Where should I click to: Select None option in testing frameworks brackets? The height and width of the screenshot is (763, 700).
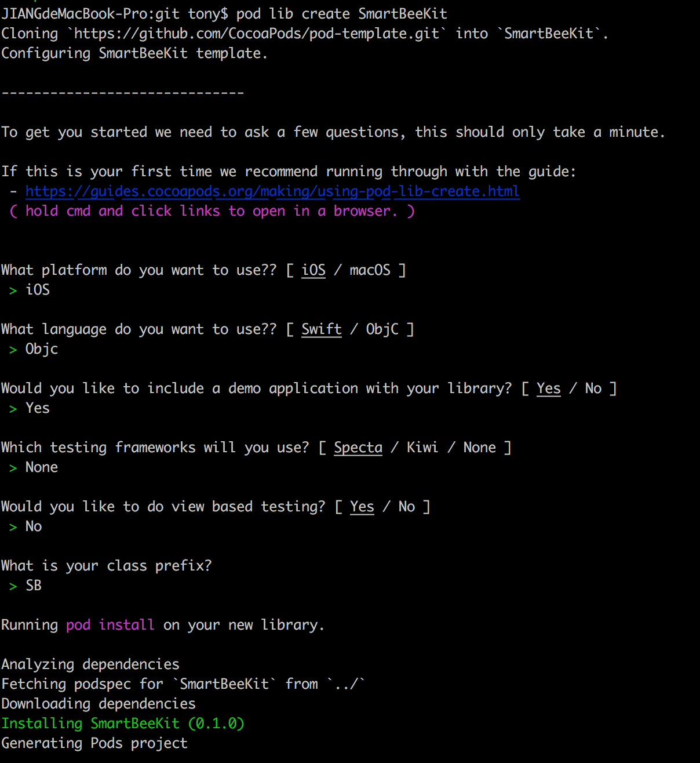480,448
